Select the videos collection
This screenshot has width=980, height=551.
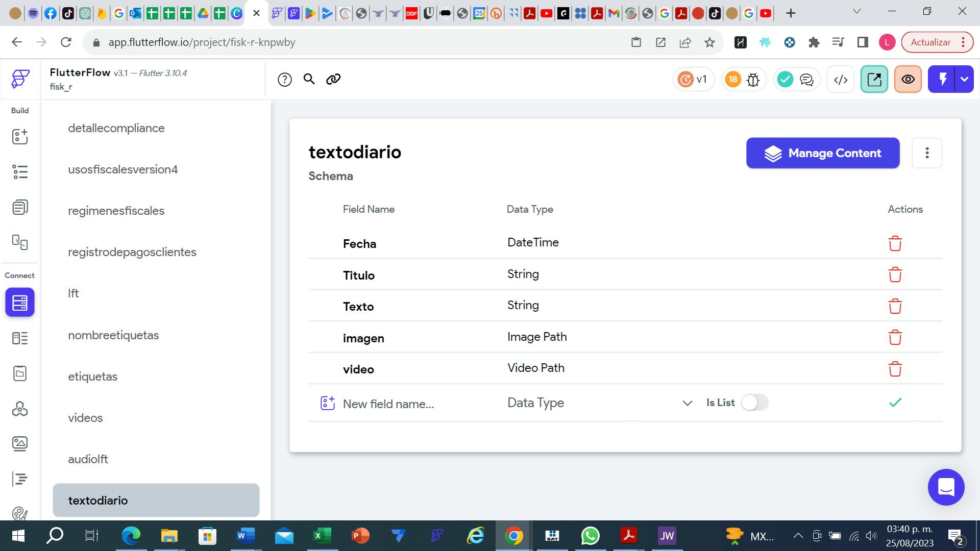pos(85,418)
